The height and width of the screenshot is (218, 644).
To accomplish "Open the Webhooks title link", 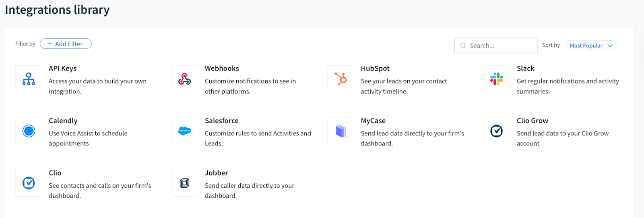I will (x=222, y=69).
